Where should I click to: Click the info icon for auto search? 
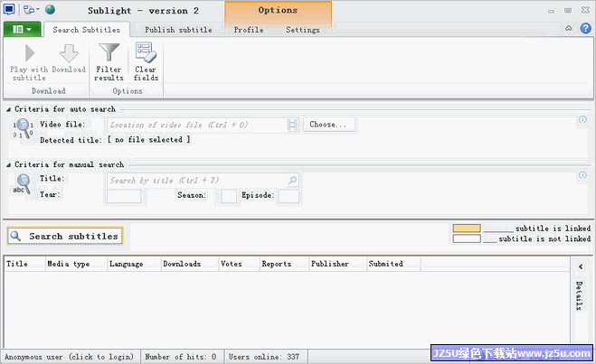582,119
